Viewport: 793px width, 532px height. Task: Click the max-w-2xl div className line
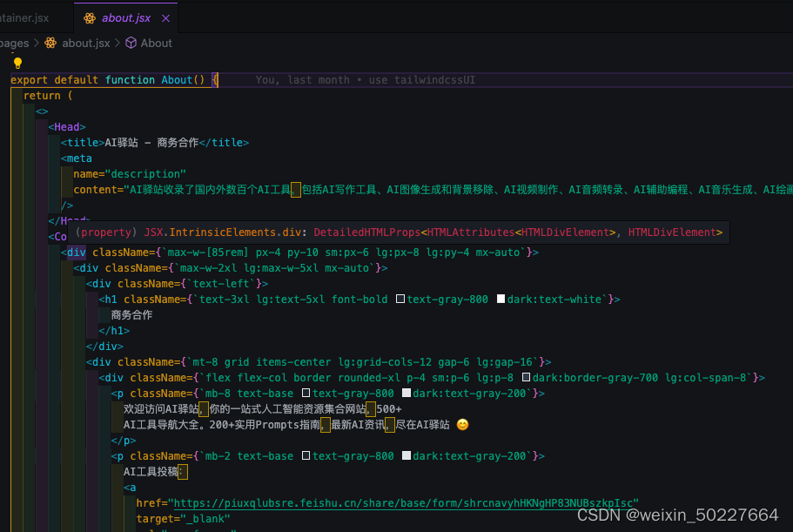pyautogui.click(x=231, y=268)
